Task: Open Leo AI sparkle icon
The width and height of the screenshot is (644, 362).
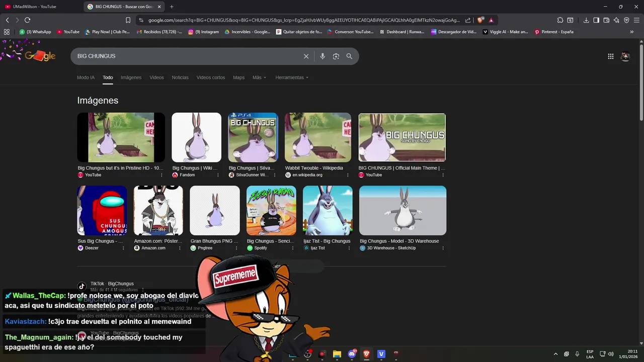Action: click(x=616, y=20)
